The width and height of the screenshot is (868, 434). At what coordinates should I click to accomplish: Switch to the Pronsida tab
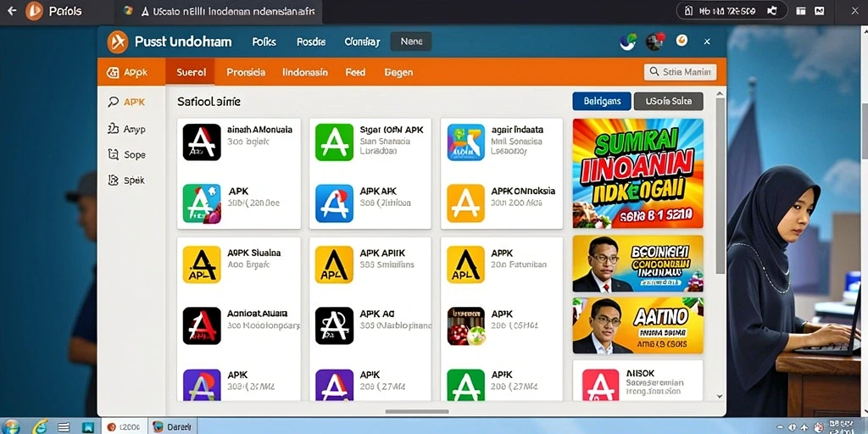(246, 72)
